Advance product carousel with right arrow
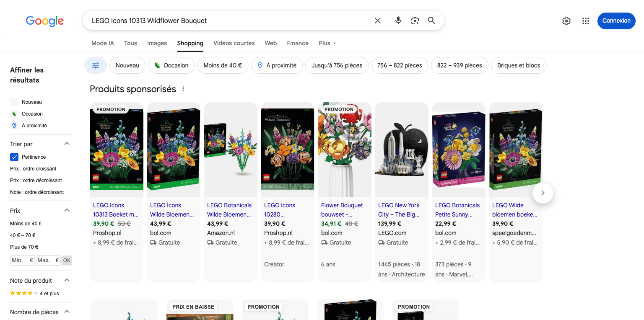Screen dimensions: 644x320 [543, 193]
